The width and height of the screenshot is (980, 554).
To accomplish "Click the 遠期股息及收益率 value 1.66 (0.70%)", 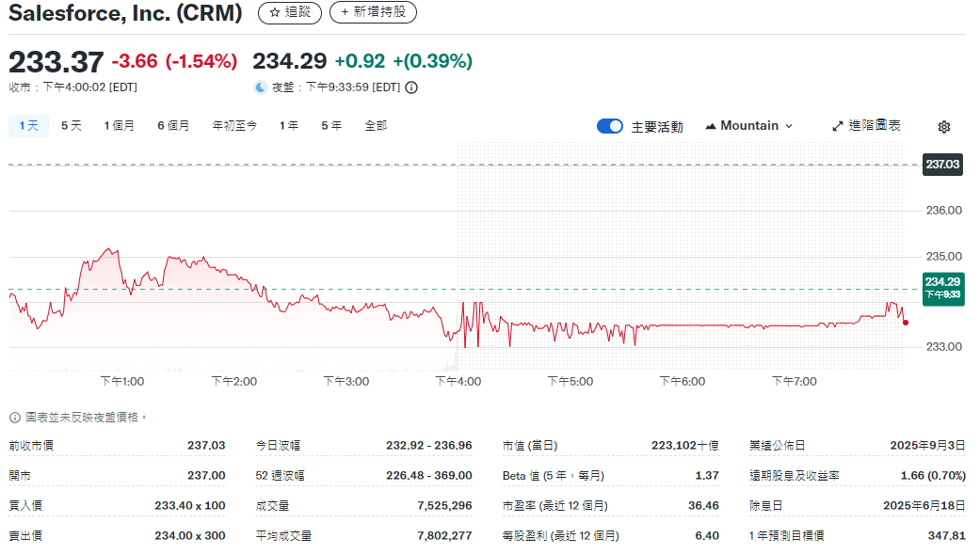I will pos(933,475).
